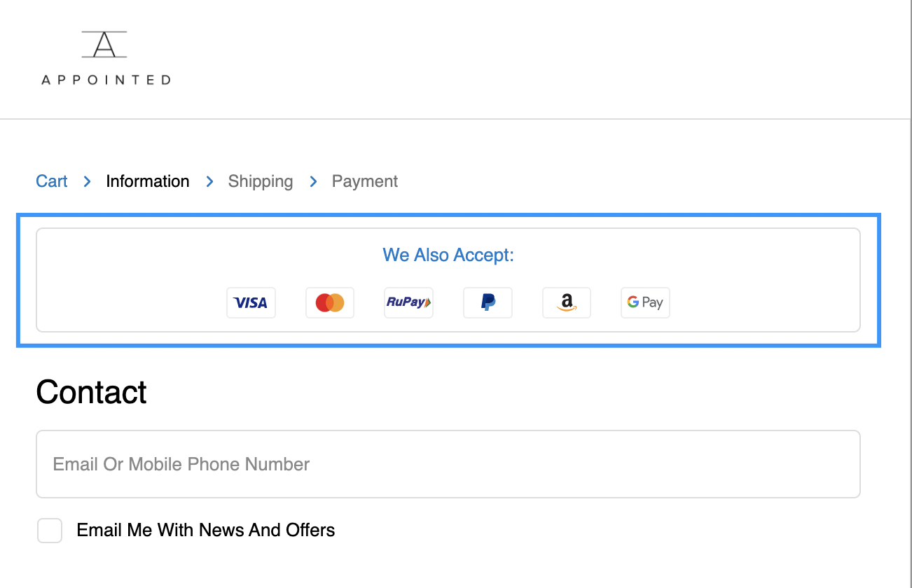Open the Shipping breadcrumb step
Image resolution: width=912 pixels, height=588 pixels.
[261, 181]
